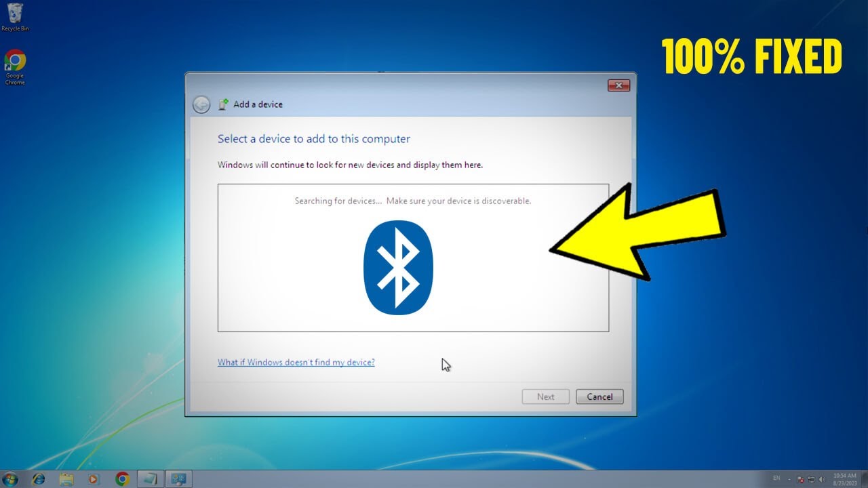Click the Cancel button

[x=599, y=396]
